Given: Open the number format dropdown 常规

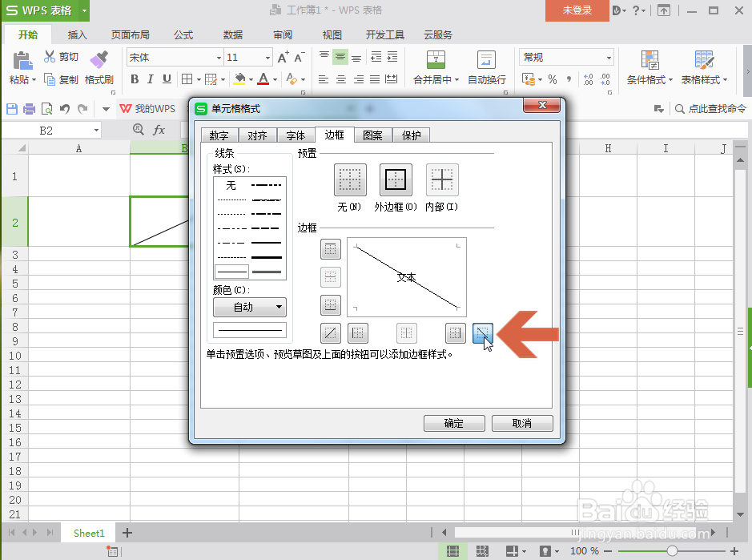Looking at the screenshot, I should pyautogui.click(x=609, y=58).
